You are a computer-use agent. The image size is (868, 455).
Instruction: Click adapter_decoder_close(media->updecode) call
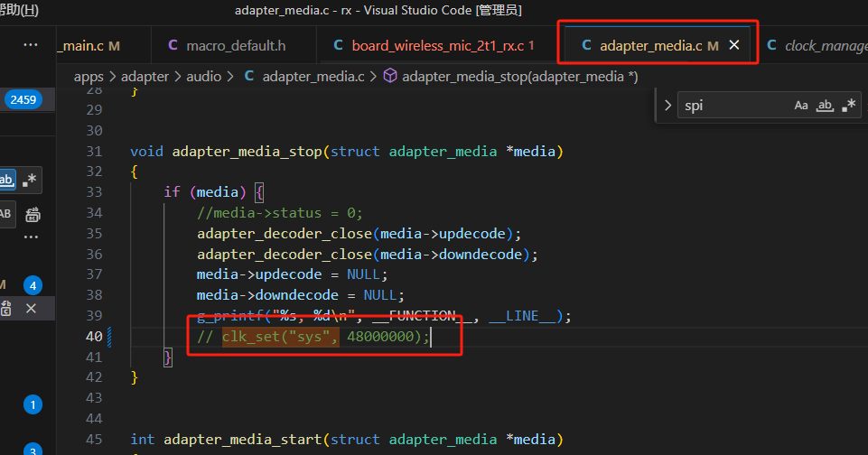359,234
